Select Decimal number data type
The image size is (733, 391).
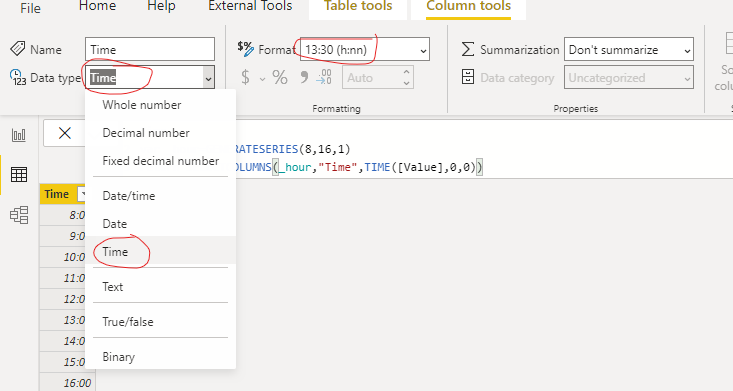[160, 133]
